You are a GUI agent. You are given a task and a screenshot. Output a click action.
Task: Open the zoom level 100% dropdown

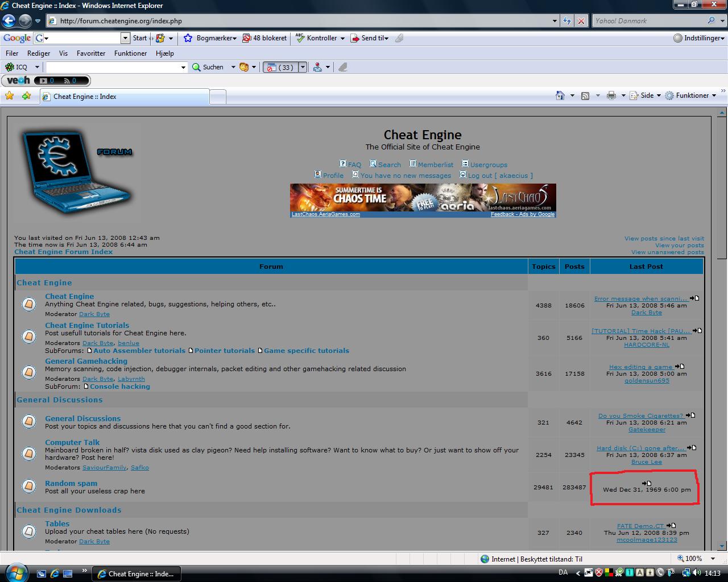(x=713, y=559)
